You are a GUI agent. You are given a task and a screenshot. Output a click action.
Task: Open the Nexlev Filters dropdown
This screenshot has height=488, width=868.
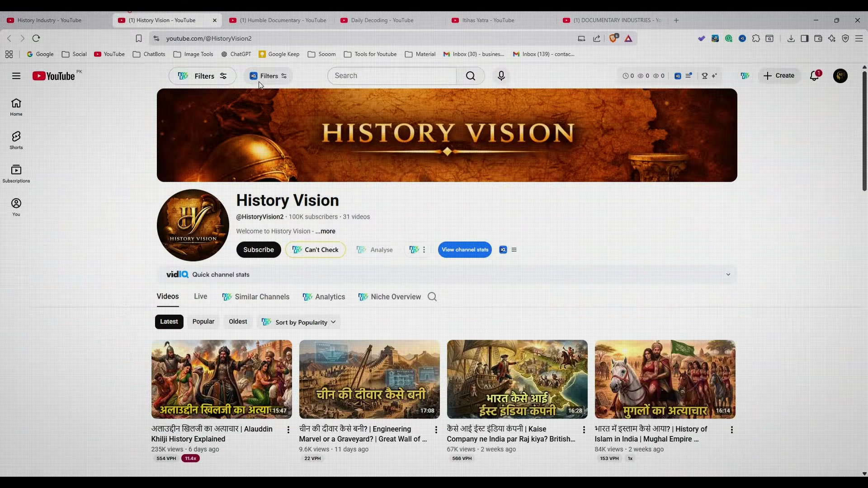tap(202, 76)
